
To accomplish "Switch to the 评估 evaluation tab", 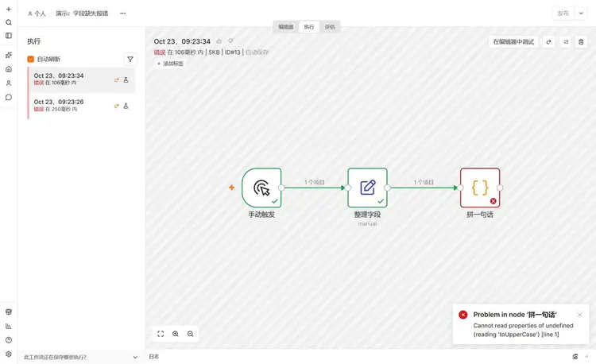I will 330,27.
